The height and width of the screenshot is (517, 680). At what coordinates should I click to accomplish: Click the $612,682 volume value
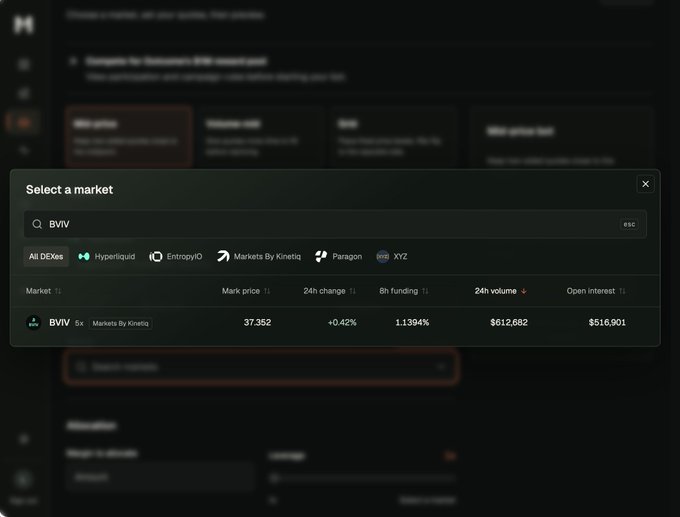(x=509, y=322)
